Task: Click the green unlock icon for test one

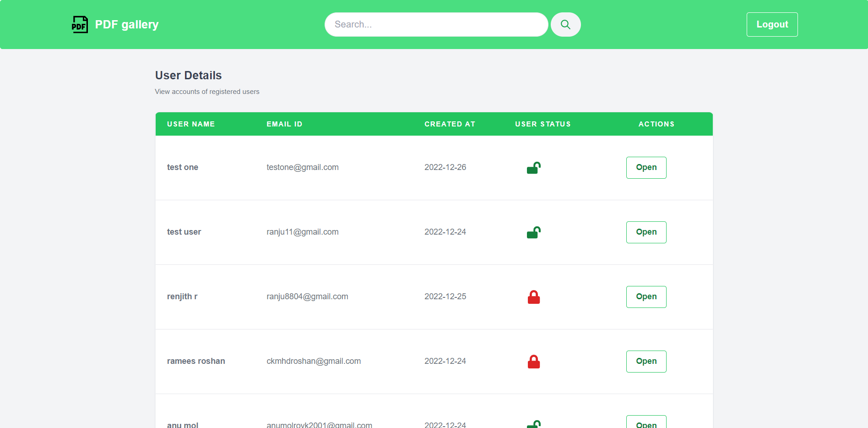Action: (534, 168)
